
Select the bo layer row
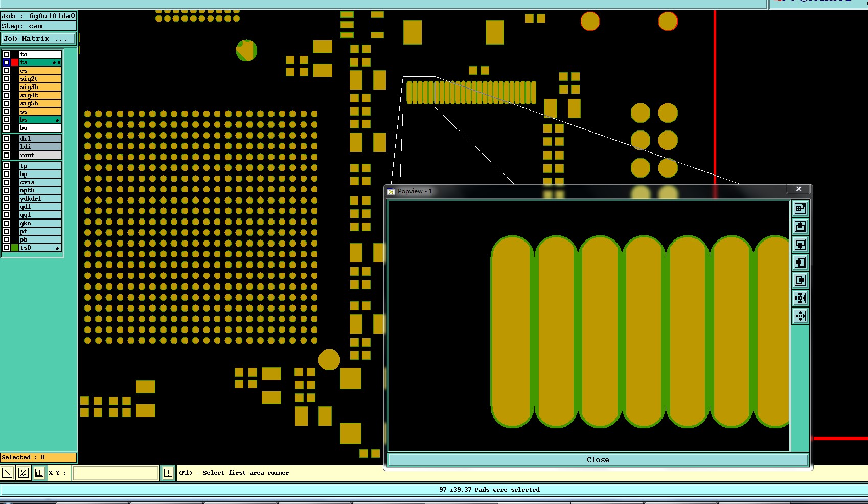[40, 128]
